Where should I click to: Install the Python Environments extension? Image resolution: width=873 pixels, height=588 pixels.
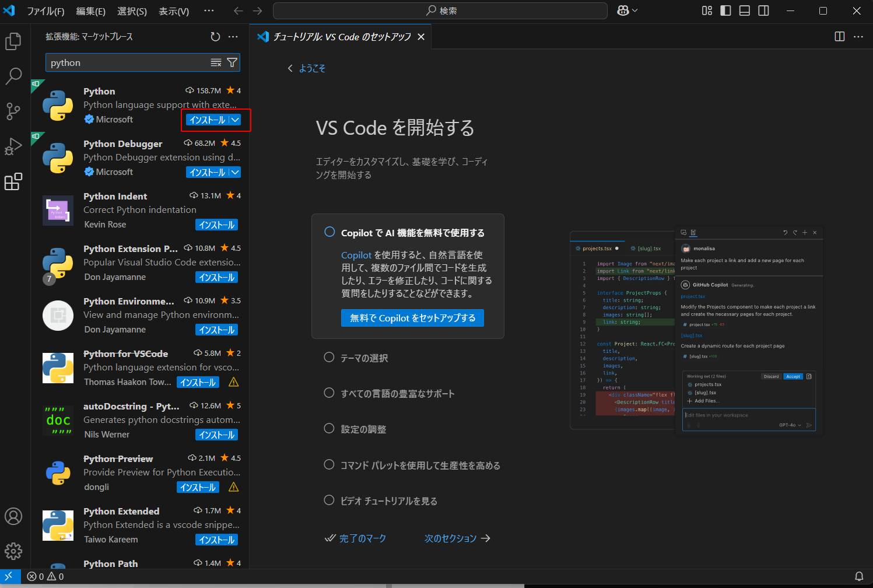(216, 330)
